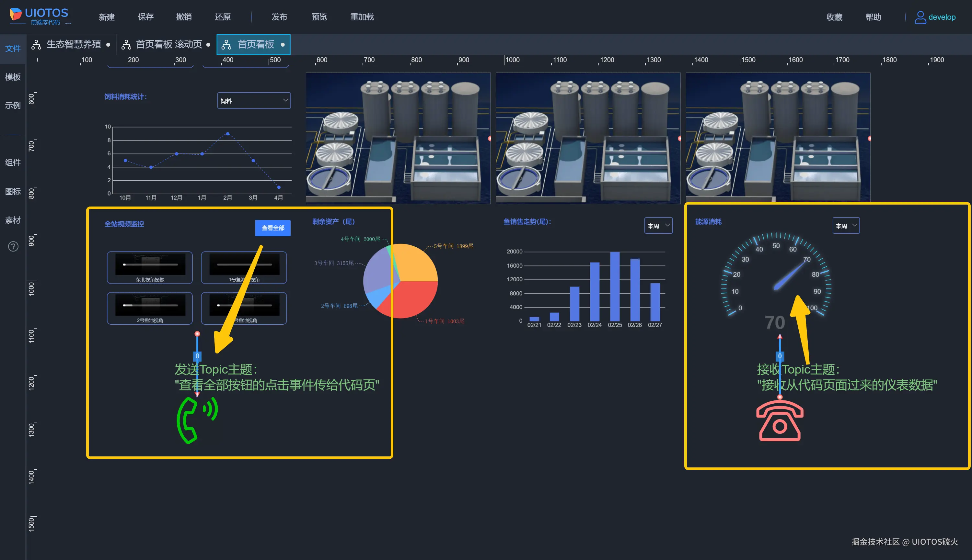Click the 东北视角摄像 video progress bar
972x560 pixels.
pos(150,264)
